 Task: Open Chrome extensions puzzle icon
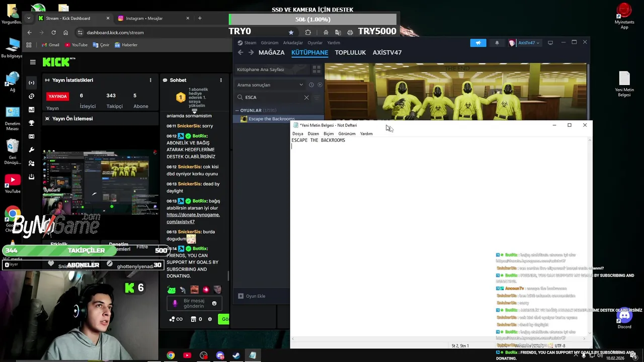pyautogui.click(x=308, y=32)
